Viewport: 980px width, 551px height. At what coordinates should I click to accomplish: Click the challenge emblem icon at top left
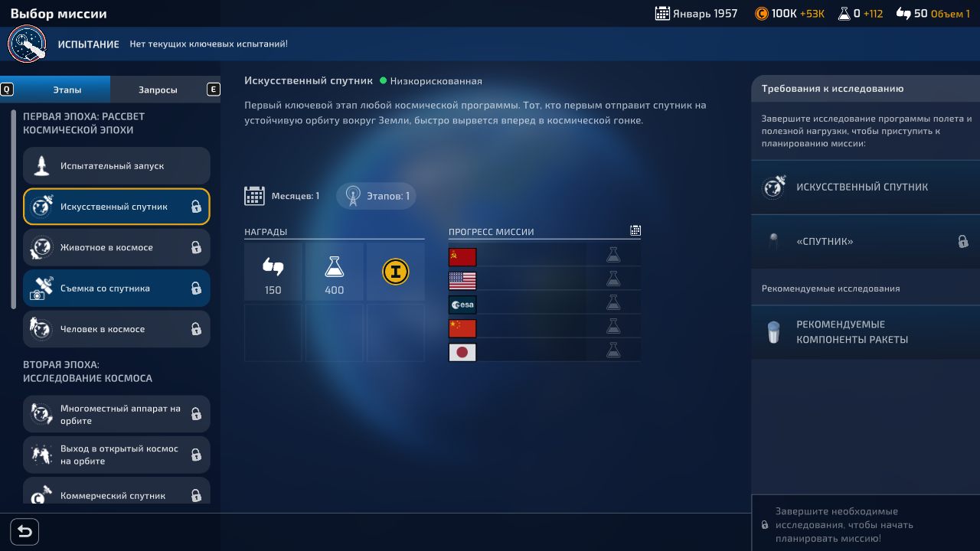[28, 44]
